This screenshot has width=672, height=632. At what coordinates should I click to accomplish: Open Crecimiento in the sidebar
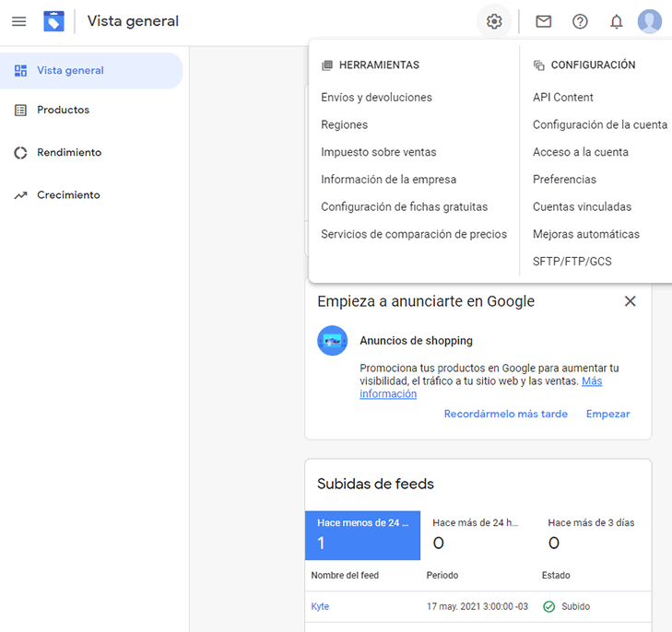coord(68,194)
